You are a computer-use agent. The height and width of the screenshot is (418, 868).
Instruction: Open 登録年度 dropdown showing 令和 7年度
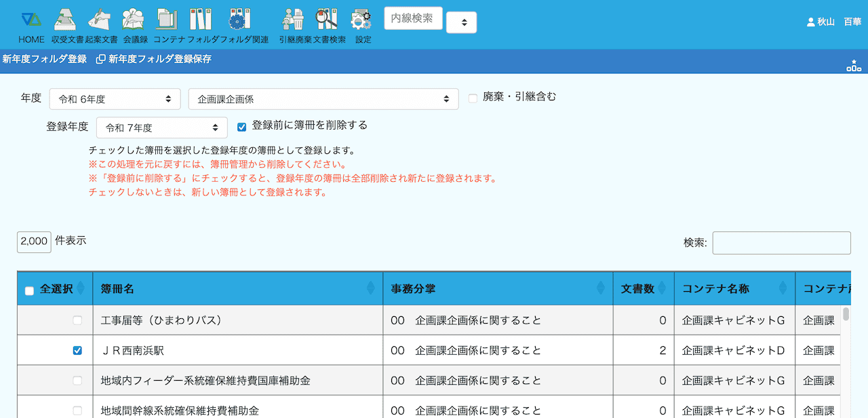pos(161,128)
